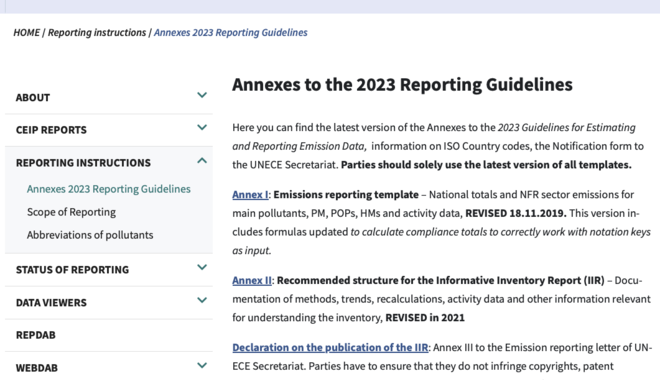The width and height of the screenshot is (660, 380).
Task: Go to Scope of Reporting page
Action: point(72,212)
